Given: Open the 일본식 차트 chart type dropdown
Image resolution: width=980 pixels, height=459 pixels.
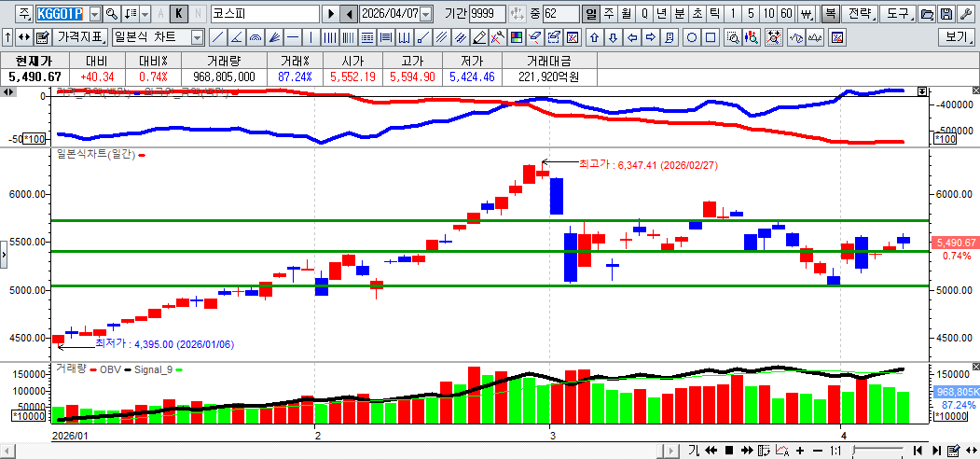Looking at the screenshot, I should click(x=197, y=37).
